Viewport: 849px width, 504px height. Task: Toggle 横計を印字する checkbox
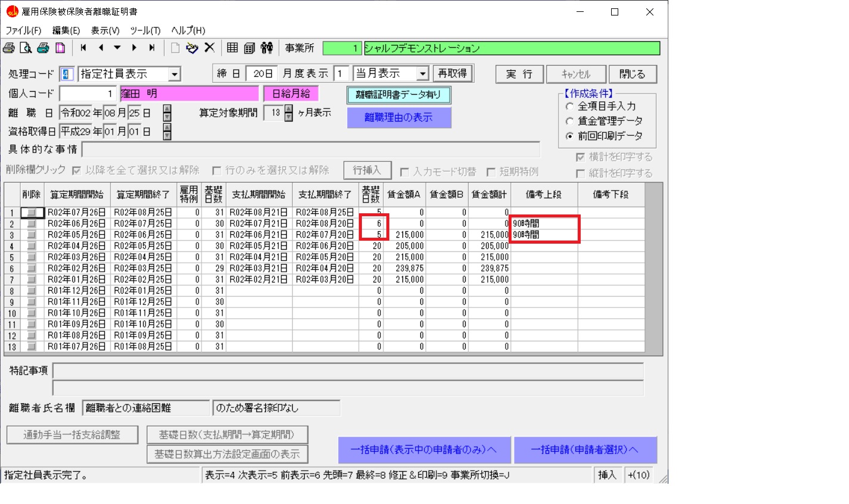580,157
